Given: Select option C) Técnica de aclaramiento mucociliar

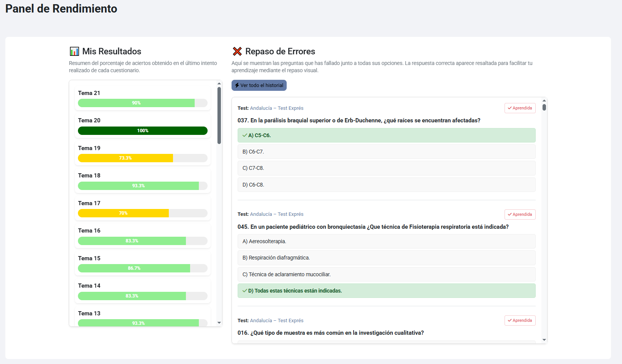Looking at the screenshot, I should tap(386, 274).
